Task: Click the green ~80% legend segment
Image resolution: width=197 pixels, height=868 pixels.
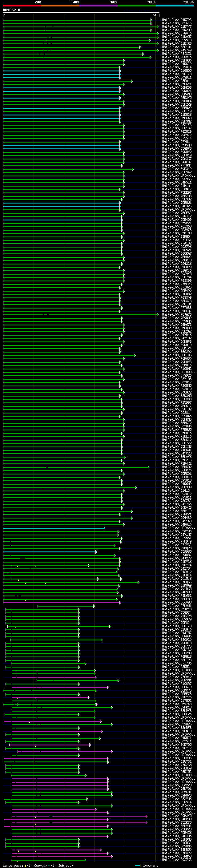Action: [x=137, y=6]
